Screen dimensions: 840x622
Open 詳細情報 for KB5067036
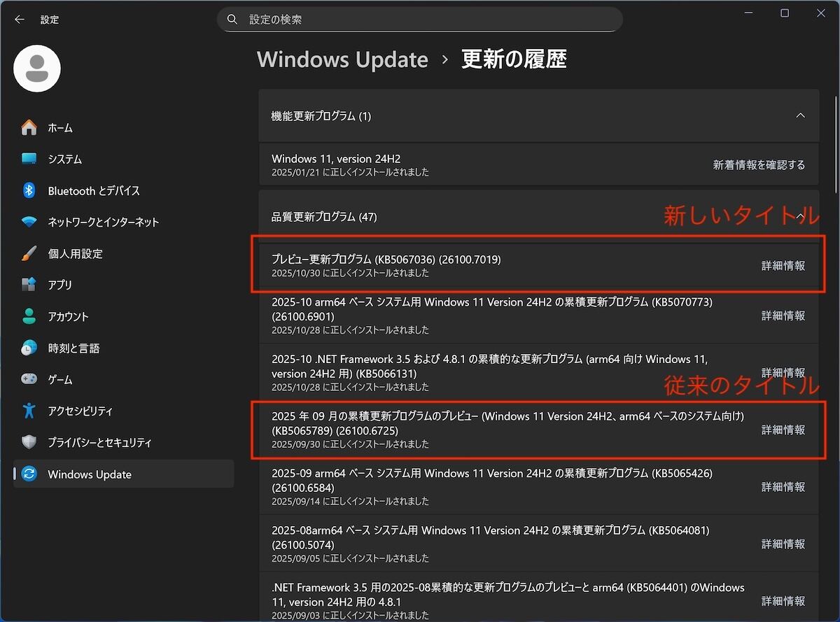coord(783,266)
